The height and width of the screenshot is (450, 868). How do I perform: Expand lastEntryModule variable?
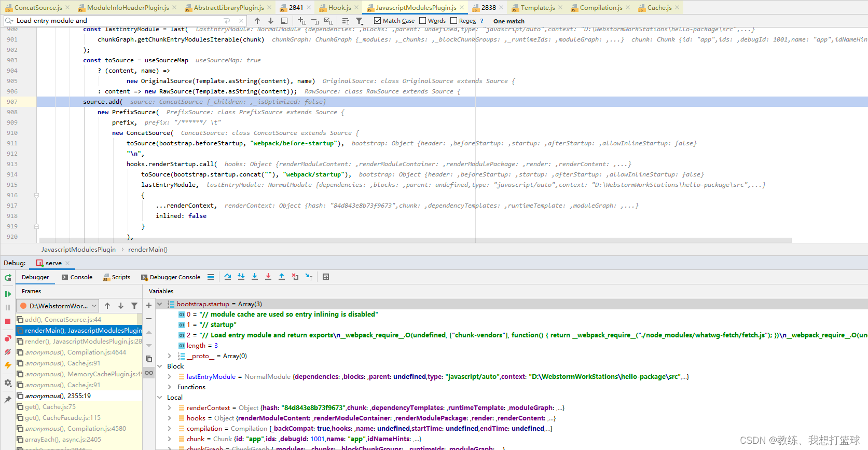[170, 377]
